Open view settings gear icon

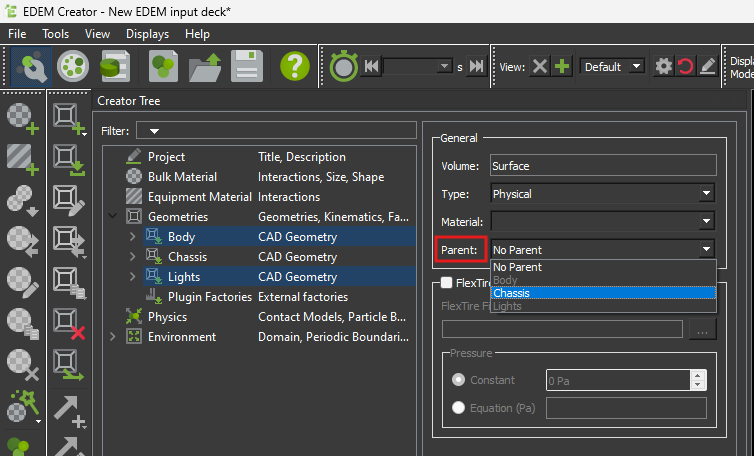[x=664, y=66]
